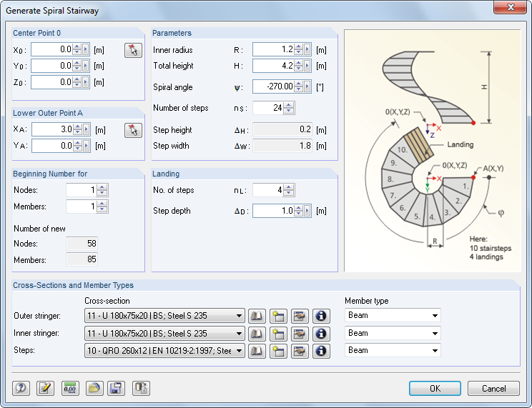Open cross-section library for Inner stringer

[x=257, y=334]
